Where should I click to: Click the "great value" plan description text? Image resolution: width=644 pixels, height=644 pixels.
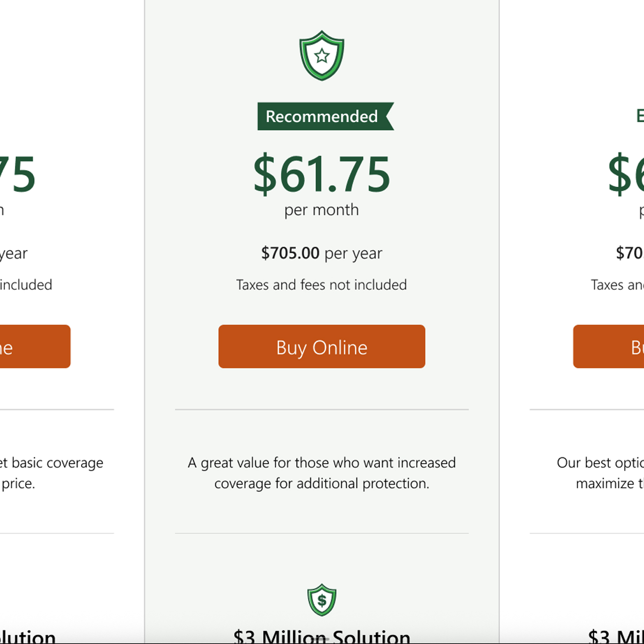(322, 473)
